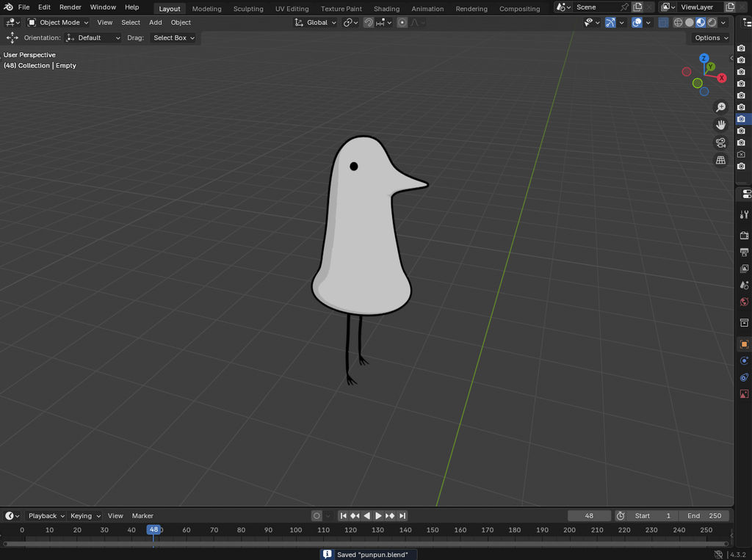
Task: Click the zoom in/out viewport gizmo
Action: point(720,107)
